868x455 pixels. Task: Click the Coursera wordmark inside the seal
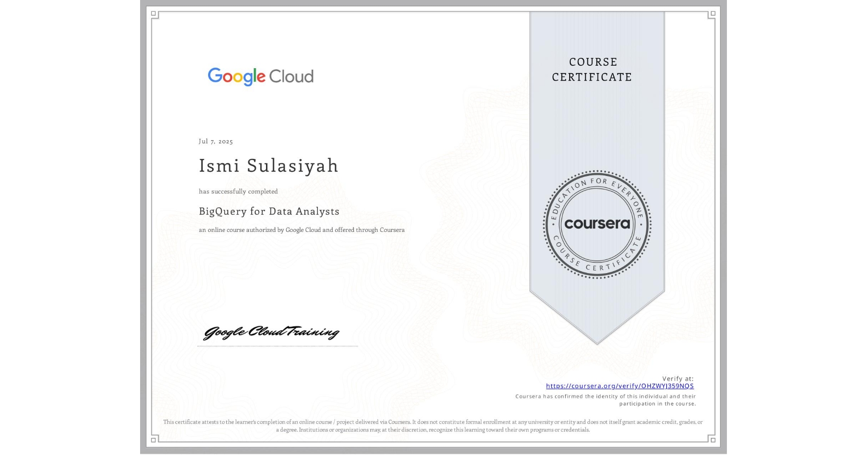(x=597, y=225)
